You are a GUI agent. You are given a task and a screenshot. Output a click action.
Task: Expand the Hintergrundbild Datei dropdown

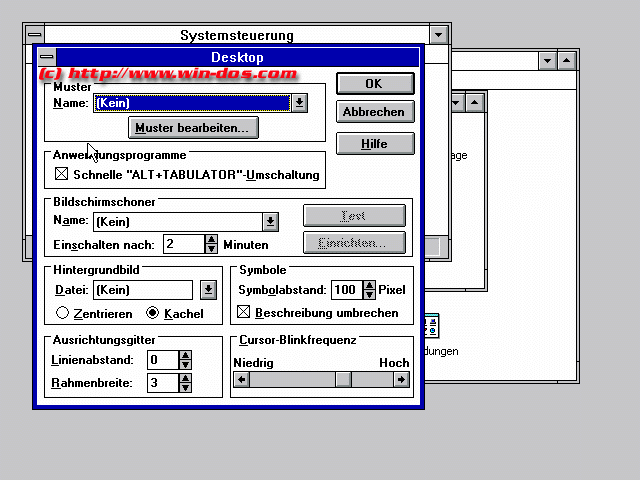[208, 290]
